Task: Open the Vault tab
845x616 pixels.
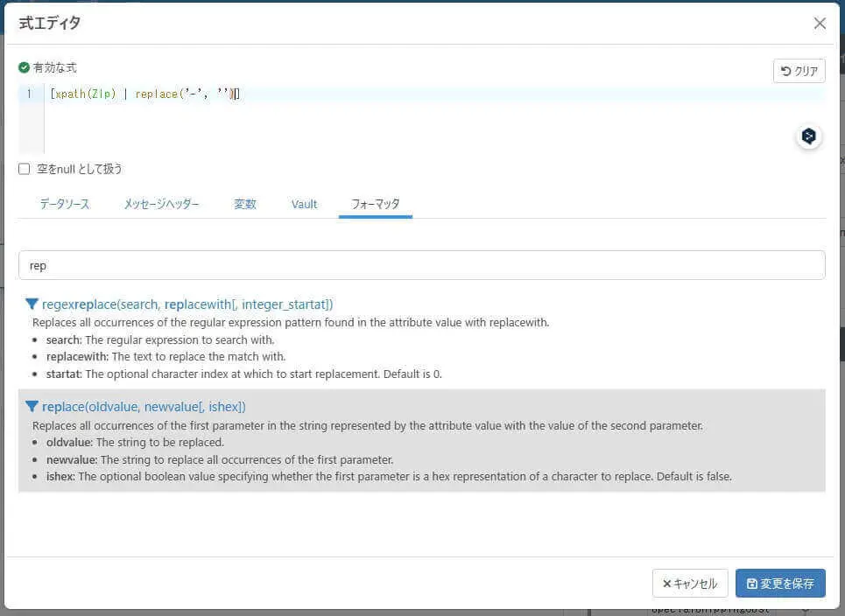Action: 304,204
